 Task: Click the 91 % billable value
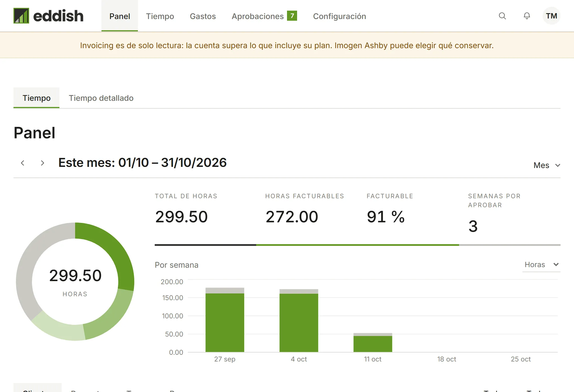[x=386, y=217]
